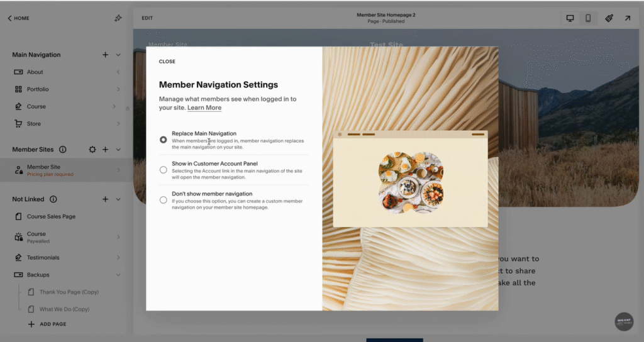644x342 pixels.
Task: Click the Member Site Homepage 2 title
Action: [x=386, y=15]
